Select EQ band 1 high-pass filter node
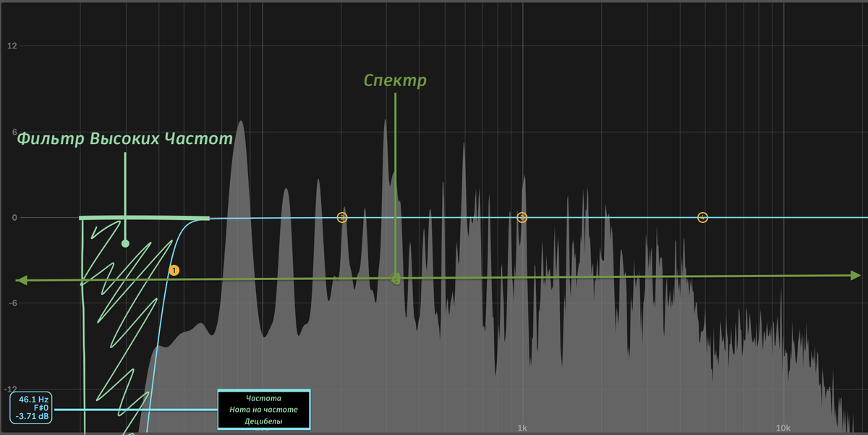The width and height of the screenshot is (868, 435). point(174,270)
